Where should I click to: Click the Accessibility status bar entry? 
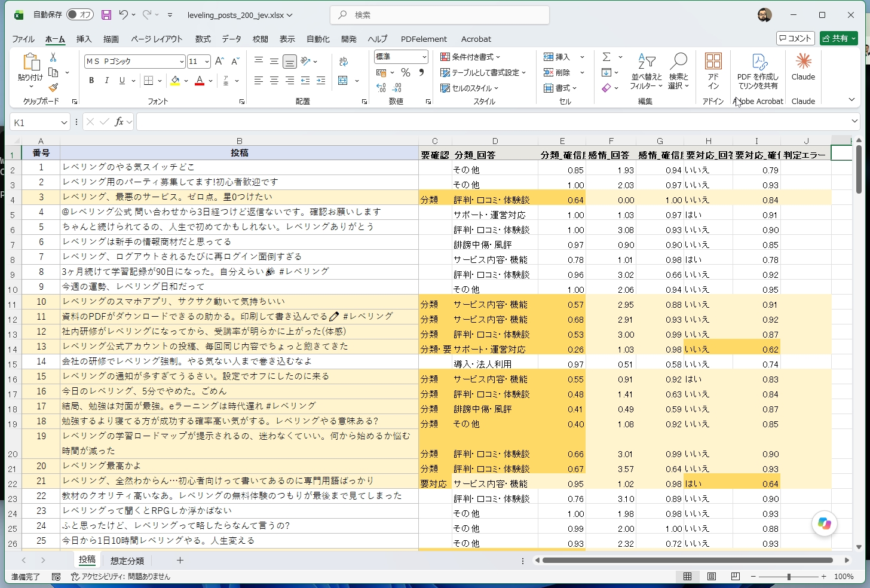(x=121, y=577)
